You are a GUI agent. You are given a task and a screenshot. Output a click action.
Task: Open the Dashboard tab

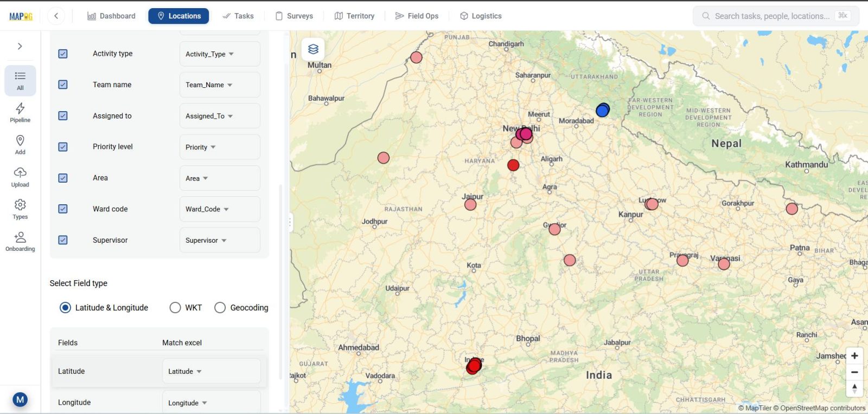(x=111, y=16)
